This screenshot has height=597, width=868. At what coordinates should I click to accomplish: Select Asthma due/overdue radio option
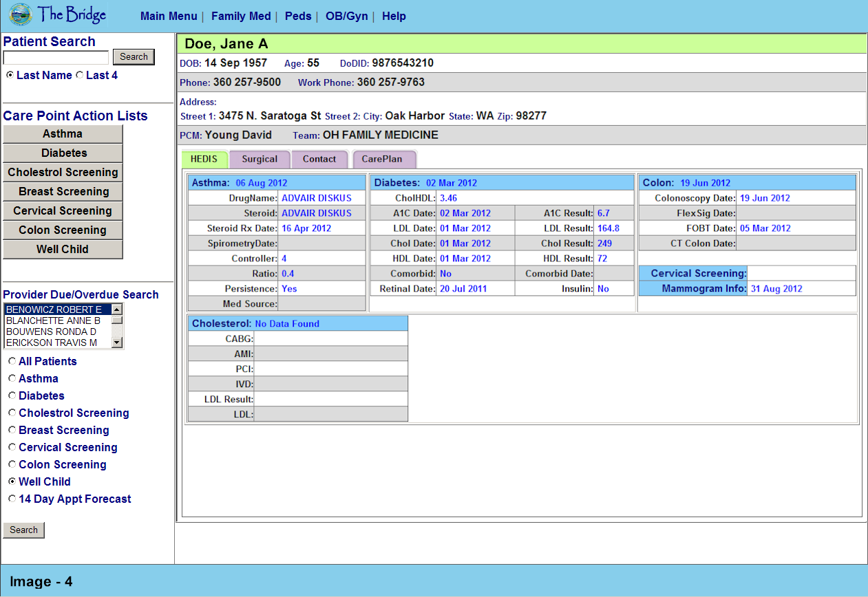(x=12, y=378)
